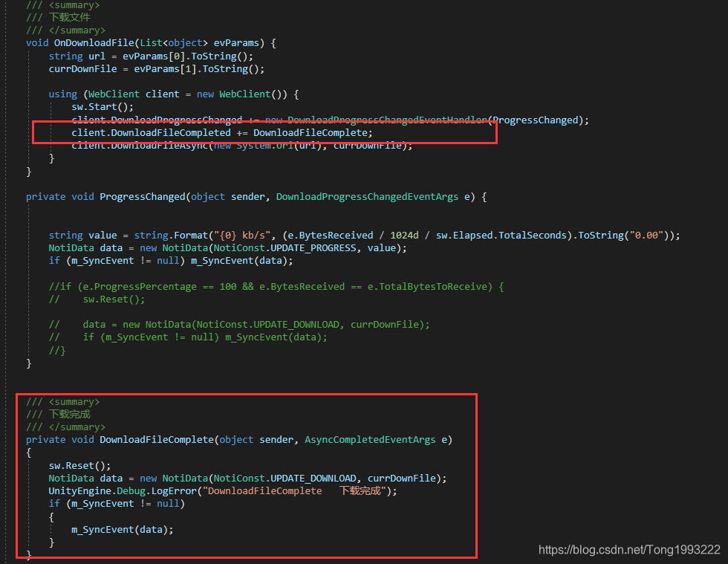The height and width of the screenshot is (564, 728).
Task: Click NotiConst.UPDATE_DOWNLOAD in DownloadFileComplete
Action: pyautogui.click(x=285, y=478)
